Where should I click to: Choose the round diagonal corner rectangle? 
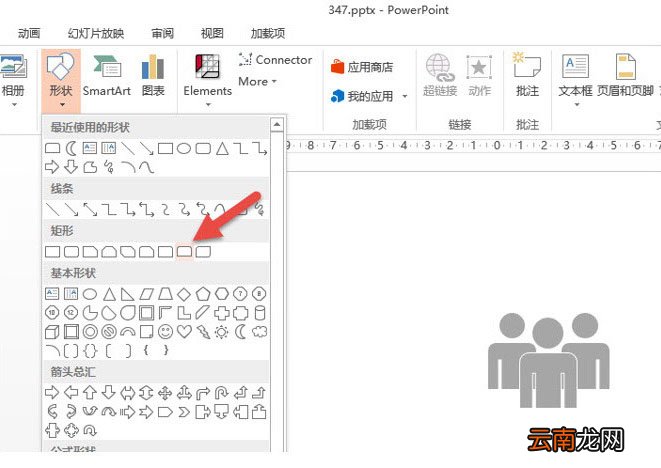pos(203,252)
